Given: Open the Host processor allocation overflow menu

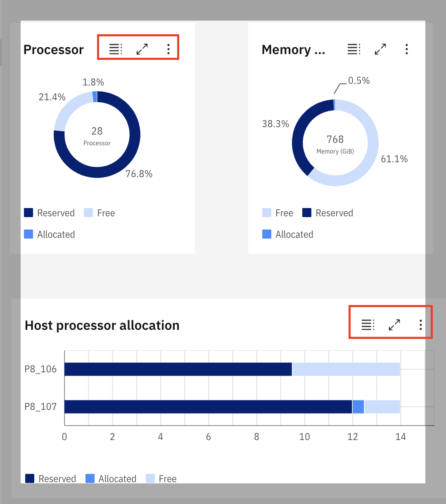Looking at the screenshot, I should point(420,325).
